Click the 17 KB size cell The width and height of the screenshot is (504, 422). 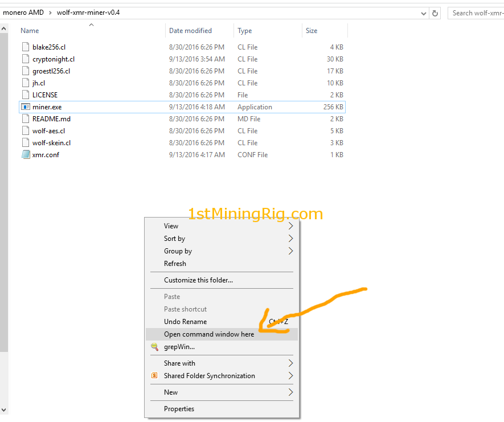[x=335, y=71]
